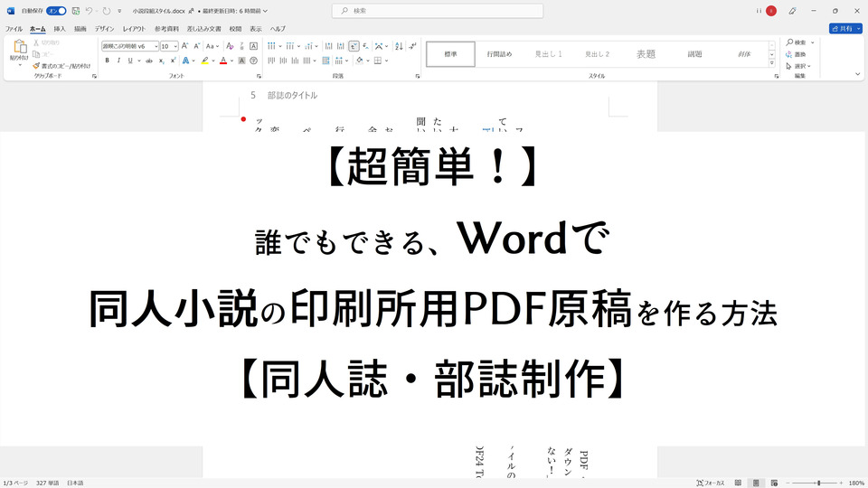The width and height of the screenshot is (868, 488).
Task: Open the ヘルプ tab
Action: click(278, 29)
